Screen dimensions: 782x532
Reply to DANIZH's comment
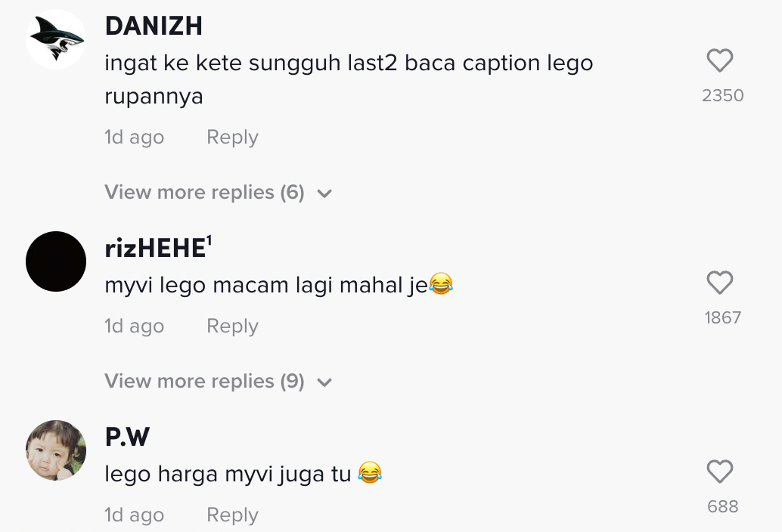(x=232, y=138)
